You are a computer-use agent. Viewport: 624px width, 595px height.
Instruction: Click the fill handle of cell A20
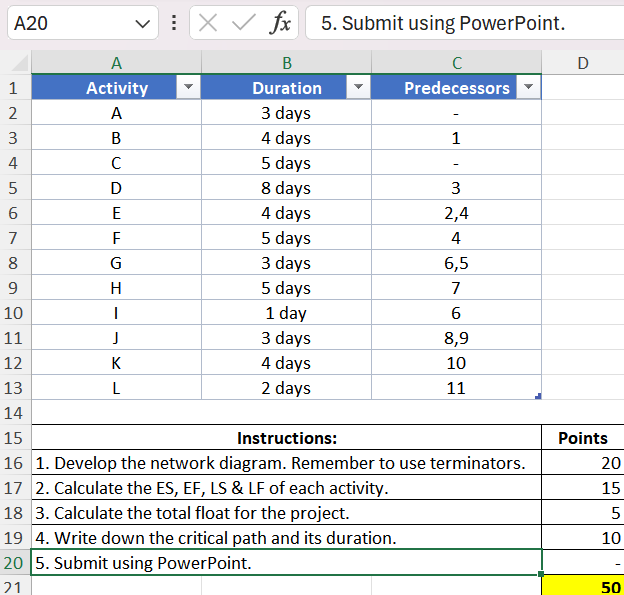coord(541,574)
